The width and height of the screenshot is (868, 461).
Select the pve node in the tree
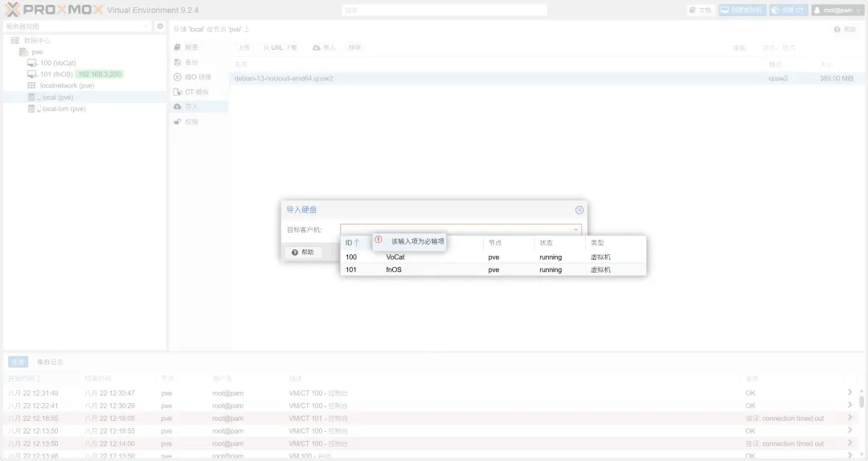pyautogui.click(x=37, y=51)
